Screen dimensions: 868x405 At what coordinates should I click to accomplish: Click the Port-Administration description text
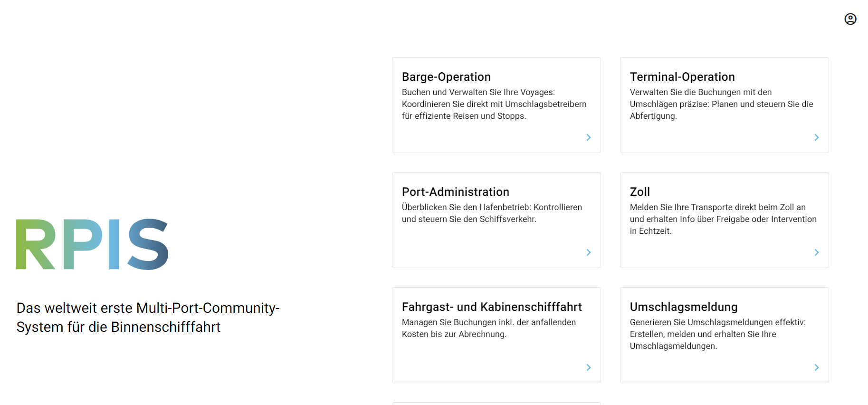pyautogui.click(x=492, y=213)
